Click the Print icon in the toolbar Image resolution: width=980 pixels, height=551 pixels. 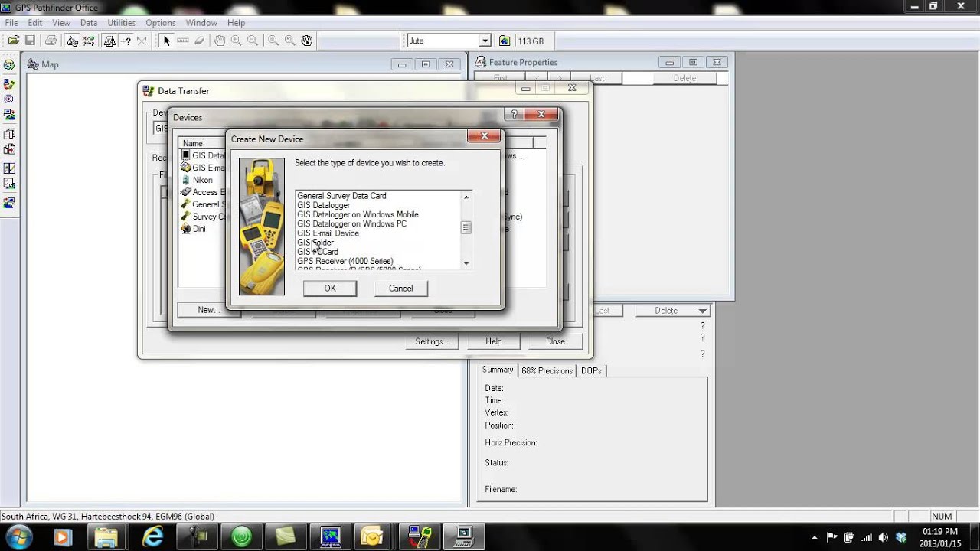point(51,41)
